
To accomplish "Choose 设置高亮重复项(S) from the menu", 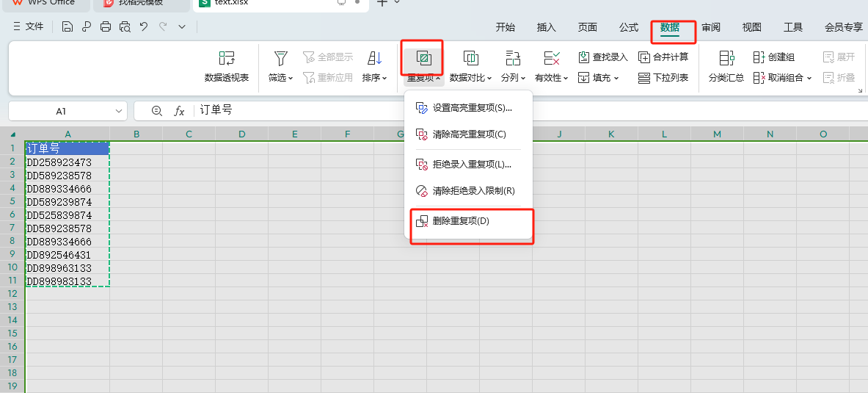I will click(469, 108).
